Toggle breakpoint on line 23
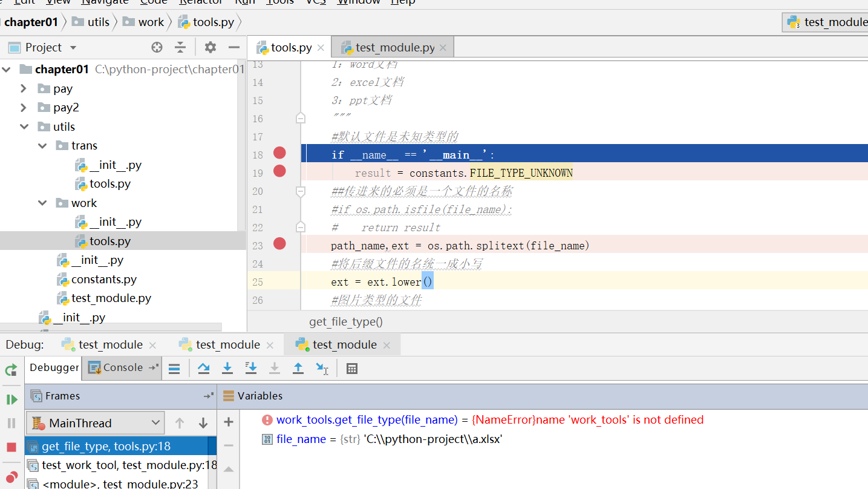 (279, 244)
